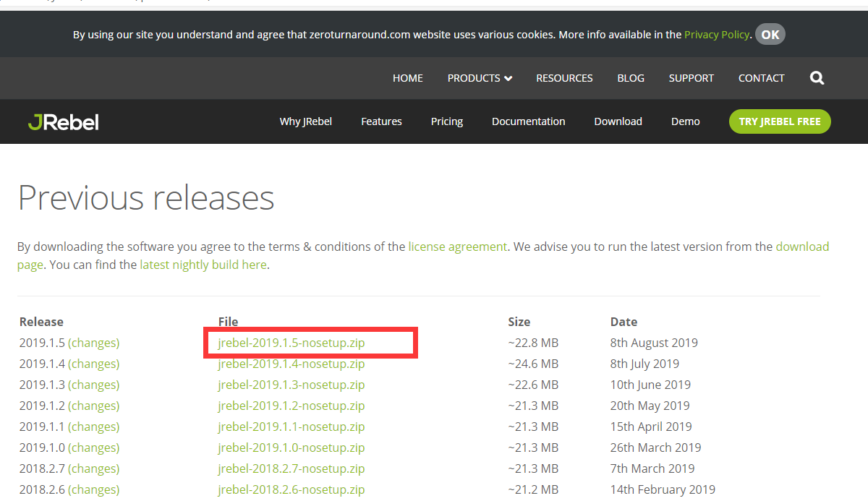The image size is (868, 501).
Task: View changes for release 2019.1.4
Action: [x=94, y=364]
